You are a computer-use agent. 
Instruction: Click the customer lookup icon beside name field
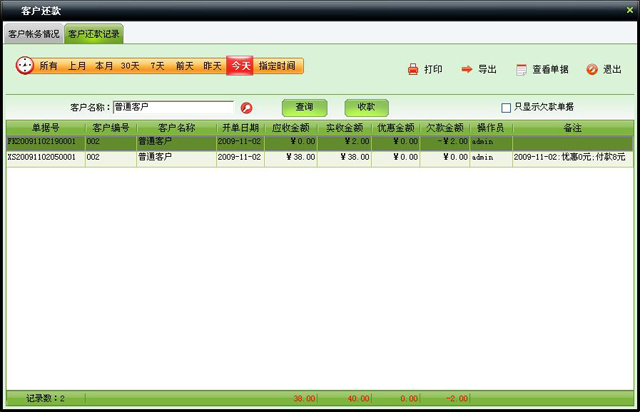[x=246, y=107]
